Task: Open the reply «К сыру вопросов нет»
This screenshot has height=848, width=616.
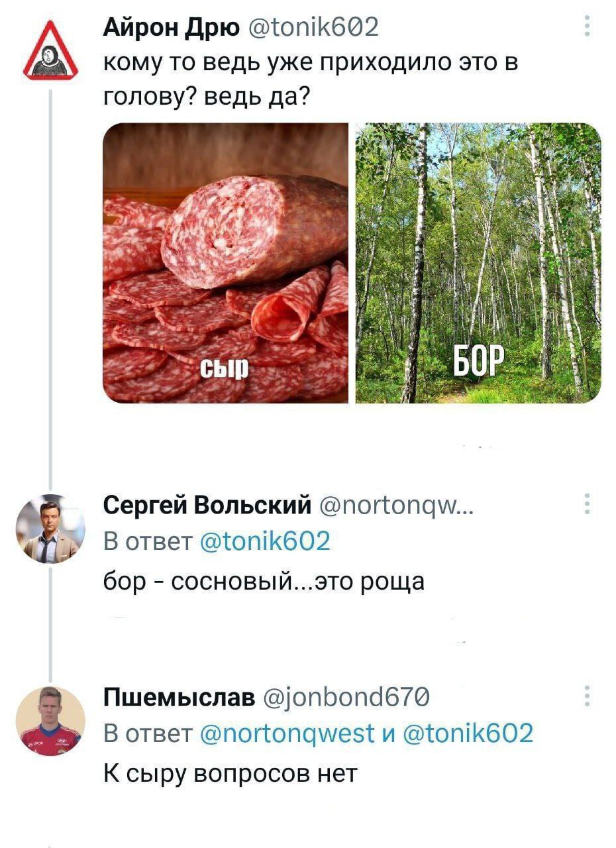Action: tap(231, 772)
